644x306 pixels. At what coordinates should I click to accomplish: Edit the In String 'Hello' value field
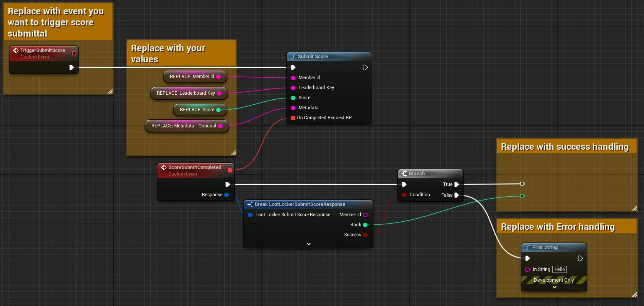point(560,269)
